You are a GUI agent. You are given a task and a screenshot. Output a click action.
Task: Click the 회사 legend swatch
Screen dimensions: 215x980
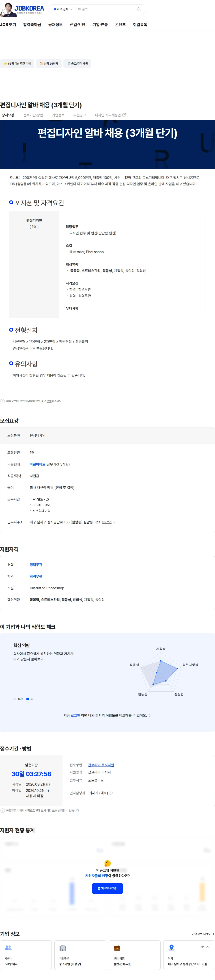[15, 699]
